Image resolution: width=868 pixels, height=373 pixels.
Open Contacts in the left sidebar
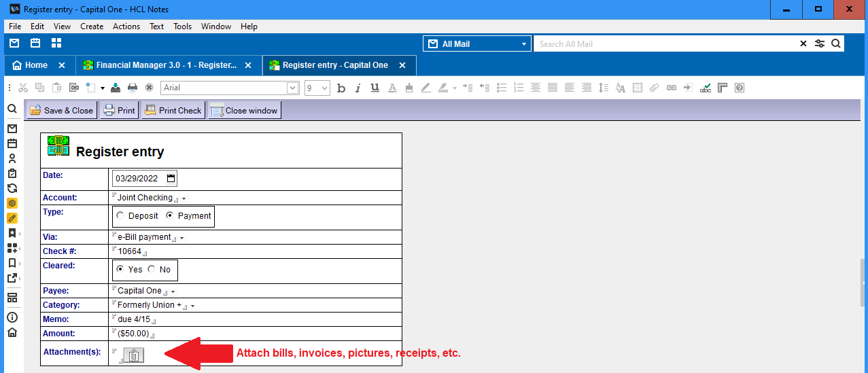[x=12, y=158]
